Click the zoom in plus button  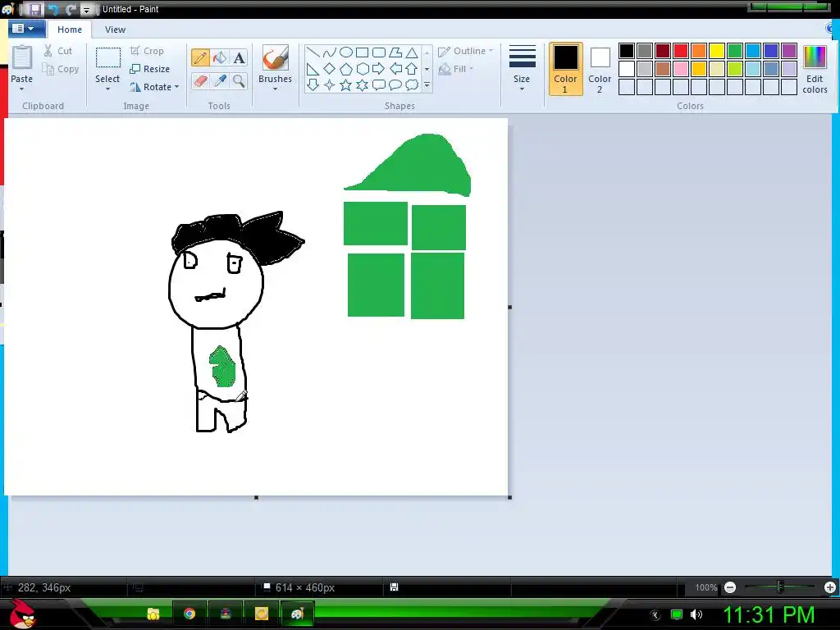coord(830,587)
